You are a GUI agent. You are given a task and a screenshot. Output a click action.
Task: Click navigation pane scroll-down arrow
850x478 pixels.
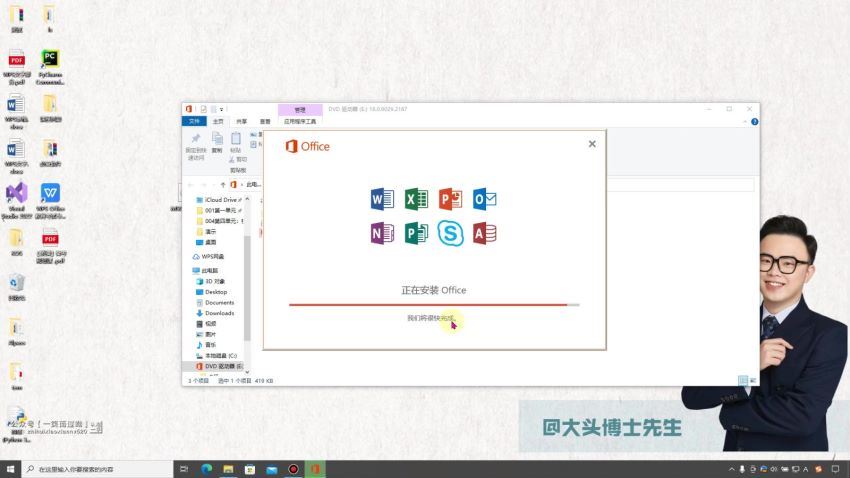(x=247, y=372)
